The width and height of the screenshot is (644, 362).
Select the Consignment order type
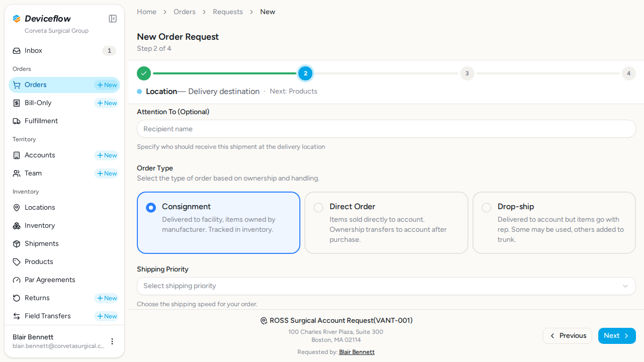(218, 223)
